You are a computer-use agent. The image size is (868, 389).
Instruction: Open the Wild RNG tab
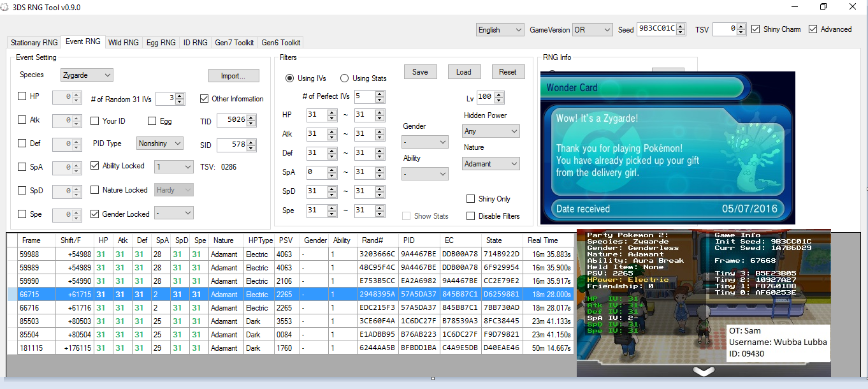pyautogui.click(x=124, y=43)
